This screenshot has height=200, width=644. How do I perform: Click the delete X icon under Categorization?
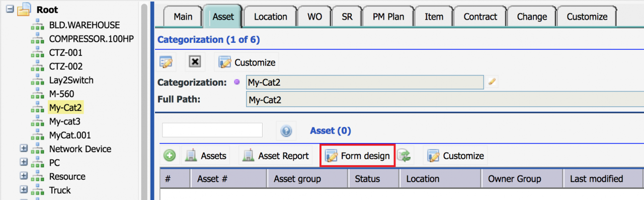tap(195, 61)
